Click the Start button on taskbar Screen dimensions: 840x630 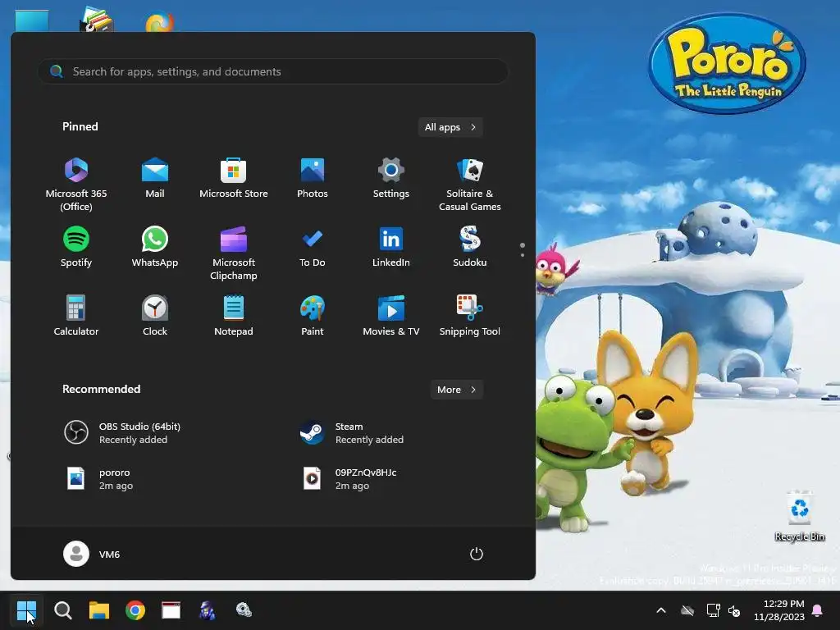click(26, 610)
